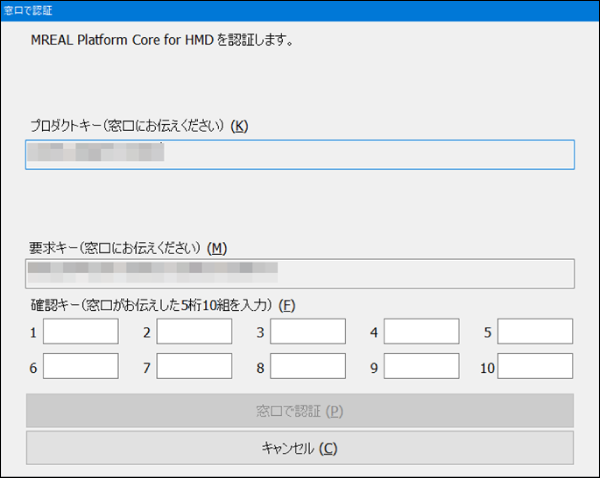Click the 窓口で認証 (P) button
Screen dimensions: 600x478
tap(300, 411)
